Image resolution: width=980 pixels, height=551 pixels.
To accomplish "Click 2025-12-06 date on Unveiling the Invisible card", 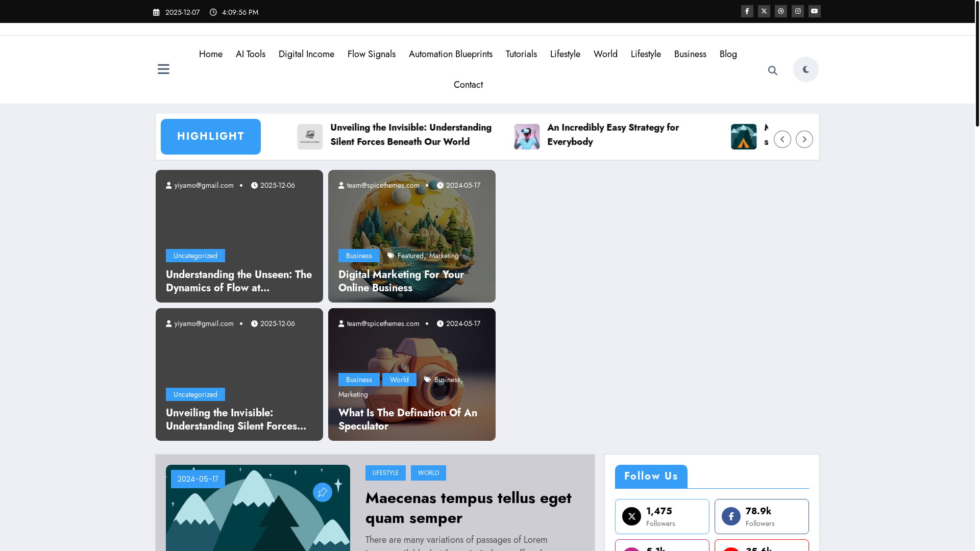I will click(277, 323).
